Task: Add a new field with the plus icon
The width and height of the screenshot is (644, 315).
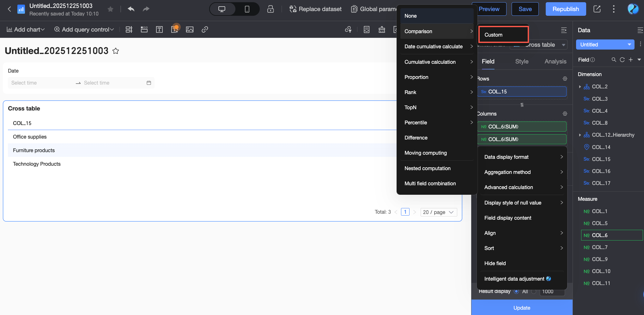Action: [631, 60]
